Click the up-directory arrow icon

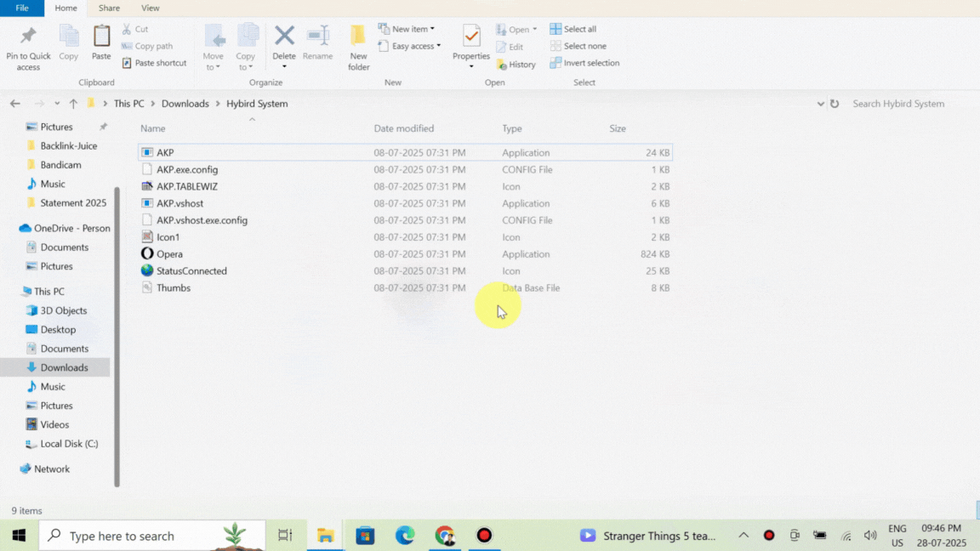pos(73,104)
